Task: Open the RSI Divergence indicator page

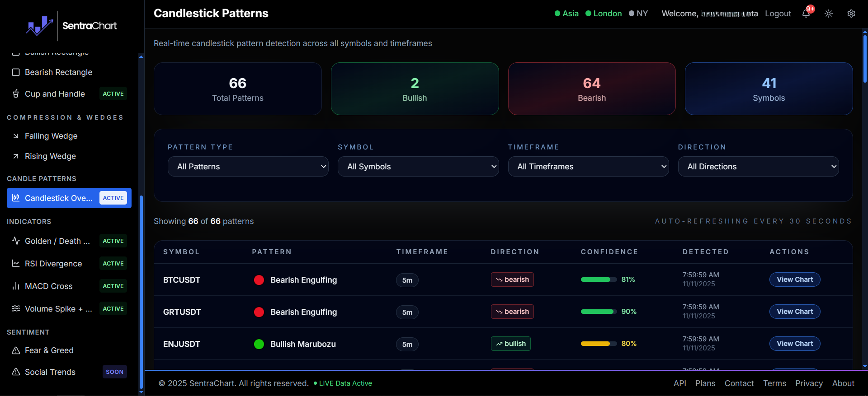Action: click(69, 263)
